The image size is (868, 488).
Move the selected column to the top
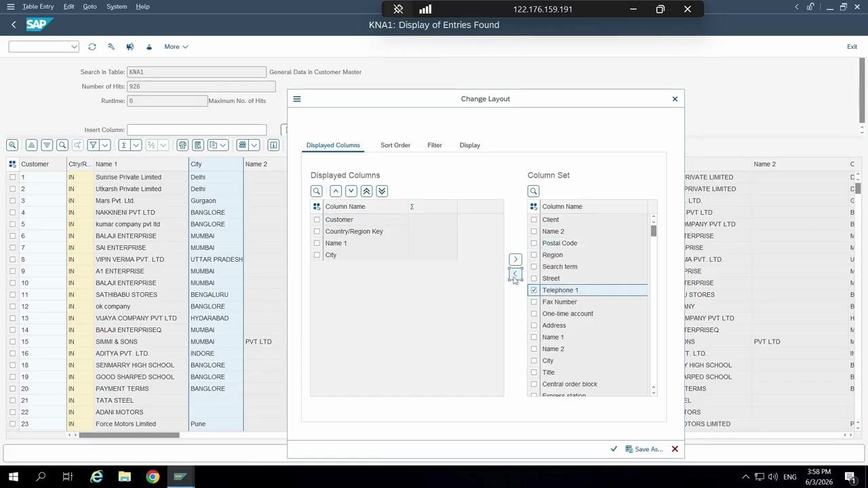[x=367, y=191]
